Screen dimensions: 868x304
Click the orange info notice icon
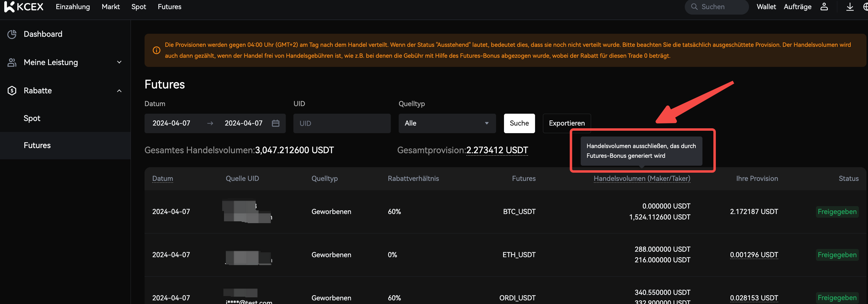click(156, 50)
